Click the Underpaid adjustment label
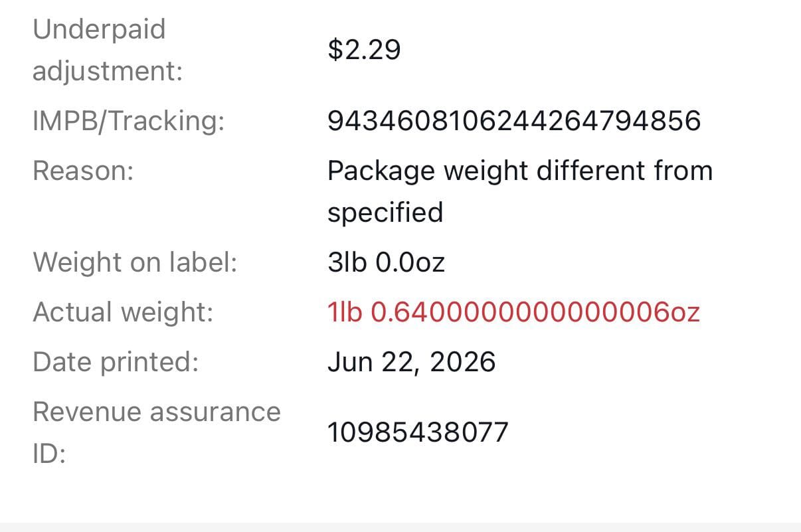Screen dimensions: 801x532 (108, 50)
